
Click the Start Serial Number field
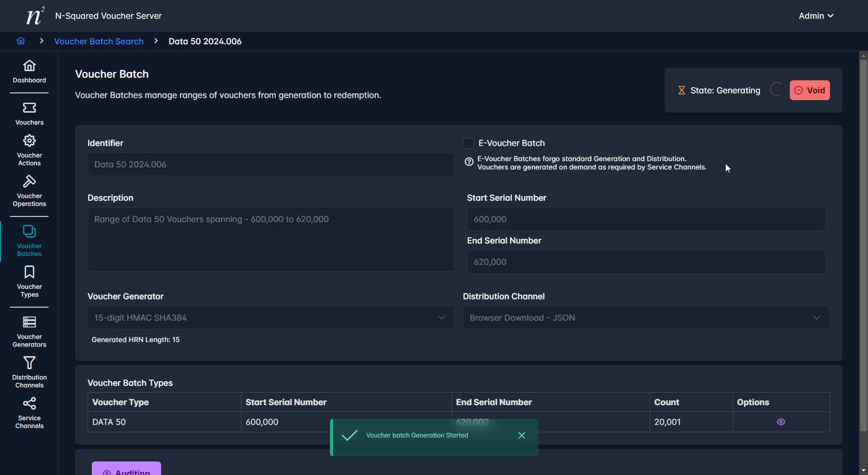(x=645, y=219)
